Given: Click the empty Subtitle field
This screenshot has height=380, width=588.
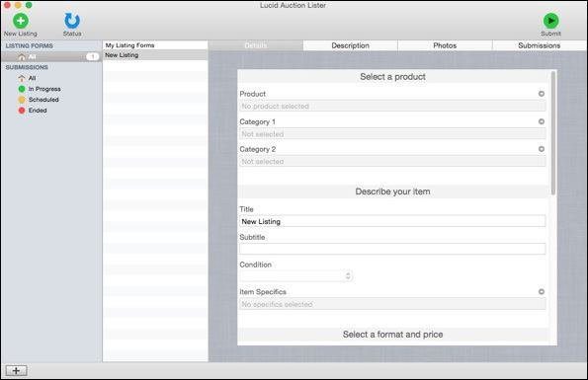Looking at the screenshot, I should point(392,249).
